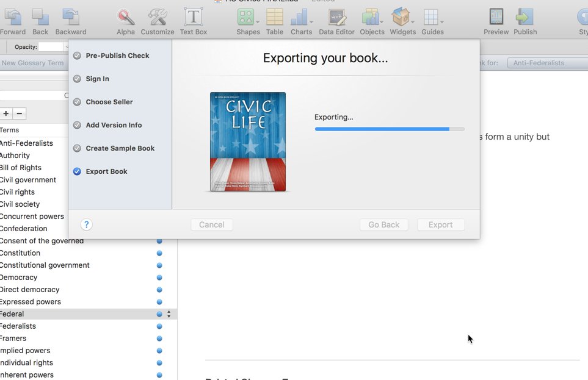Click the Add Version Info checkmark
This screenshot has width=588, height=380.
pos(77,125)
